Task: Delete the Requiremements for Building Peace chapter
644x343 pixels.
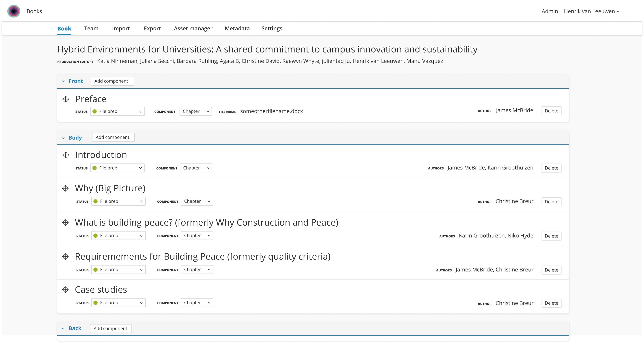Action: (x=551, y=270)
